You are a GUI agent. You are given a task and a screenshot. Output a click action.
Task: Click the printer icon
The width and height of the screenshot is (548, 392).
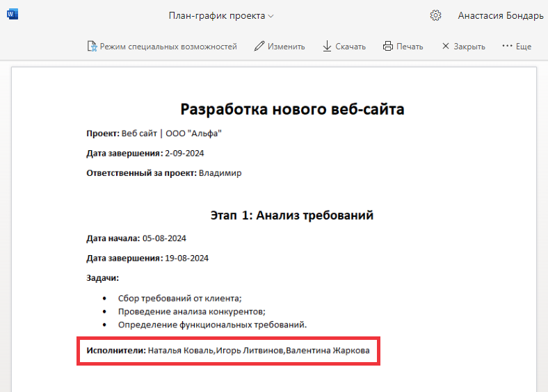(387, 46)
